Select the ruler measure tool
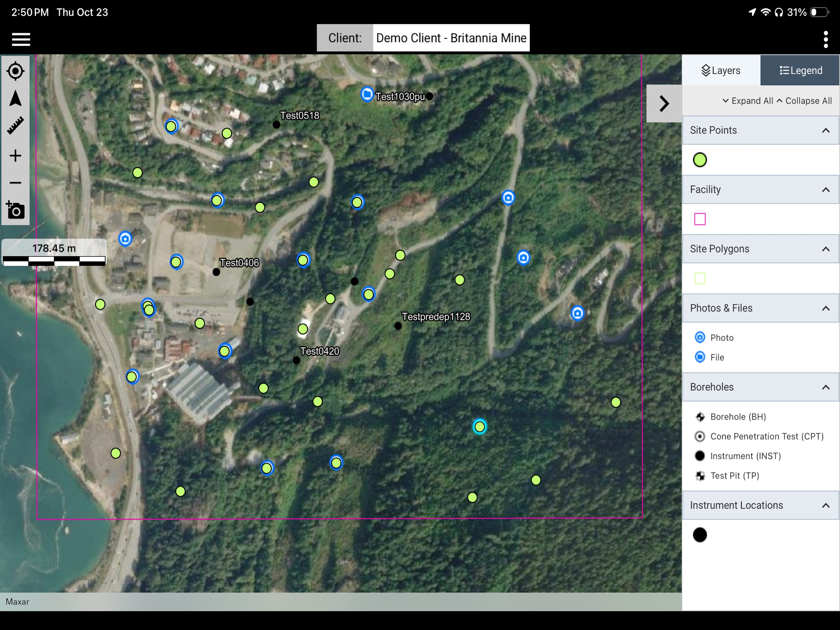The height and width of the screenshot is (630, 840). pyautogui.click(x=15, y=126)
